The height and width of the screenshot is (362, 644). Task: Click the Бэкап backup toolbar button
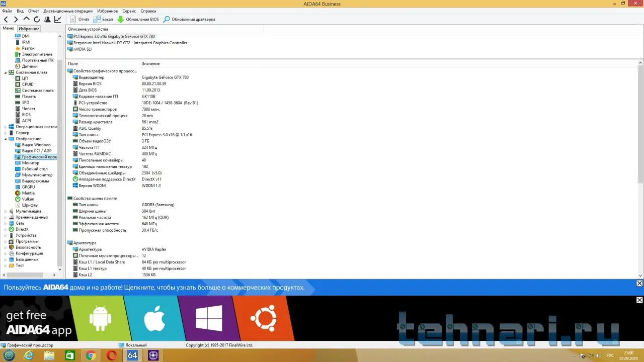point(103,20)
